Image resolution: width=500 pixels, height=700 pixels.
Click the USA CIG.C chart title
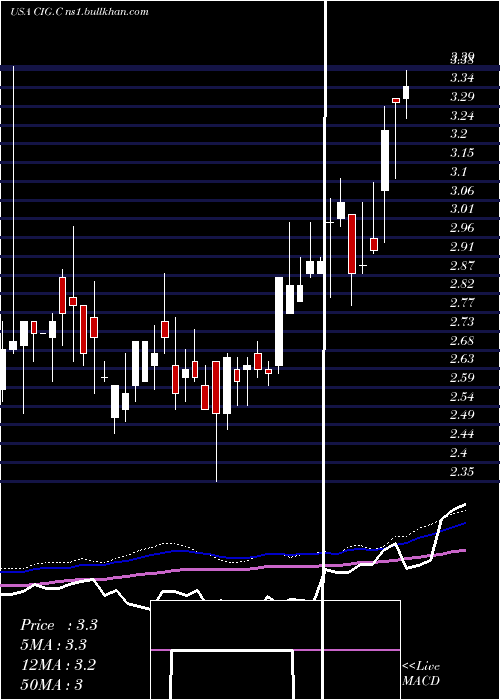coord(35,12)
